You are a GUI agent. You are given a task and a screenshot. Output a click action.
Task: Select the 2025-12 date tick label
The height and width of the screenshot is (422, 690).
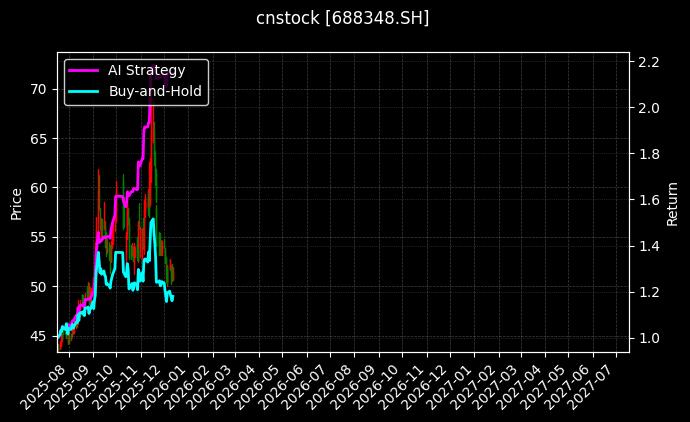(x=140, y=384)
